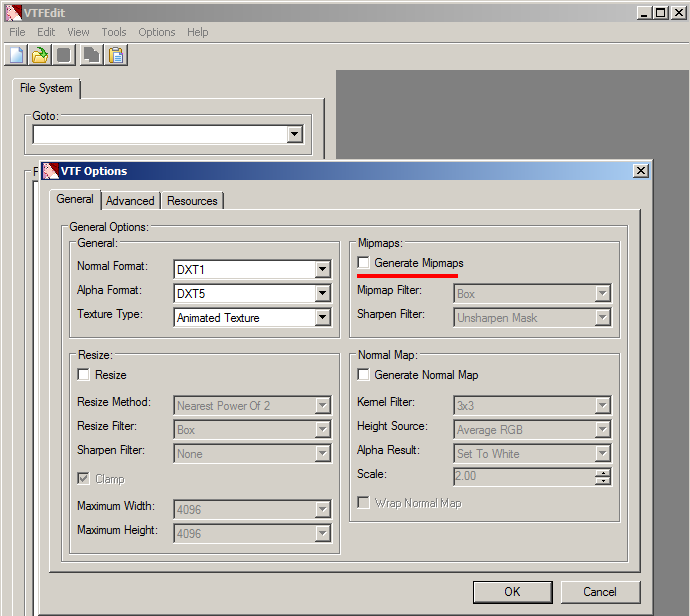Image resolution: width=690 pixels, height=616 pixels.
Task: Open the Options menu
Action: coord(157,32)
